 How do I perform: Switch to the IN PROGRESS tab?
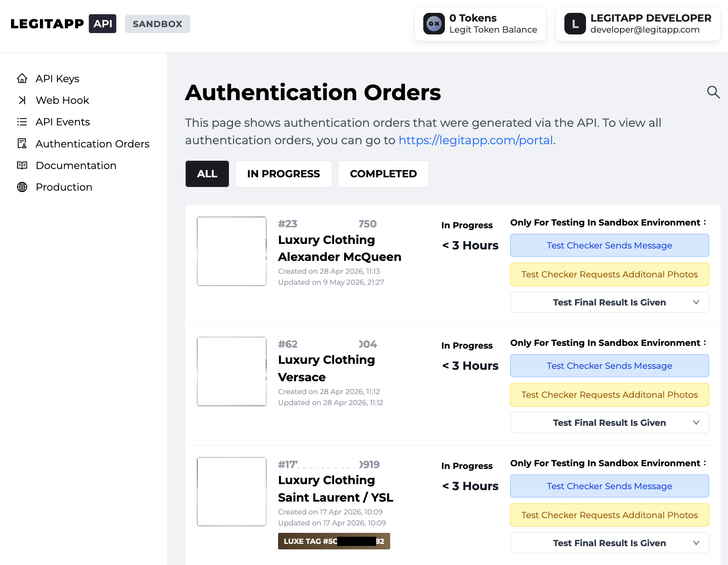(284, 174)
